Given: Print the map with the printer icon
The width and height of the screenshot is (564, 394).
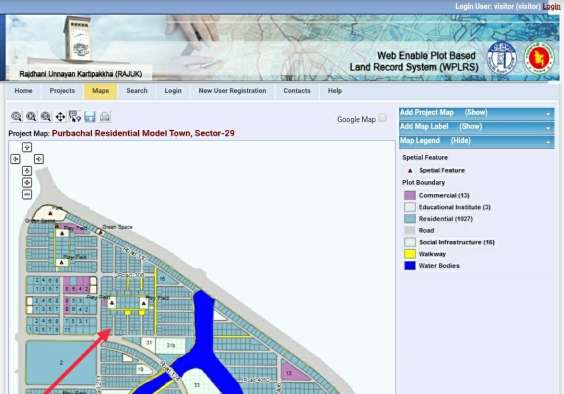Looking at the screenshot, I should (x=105, y=117).
